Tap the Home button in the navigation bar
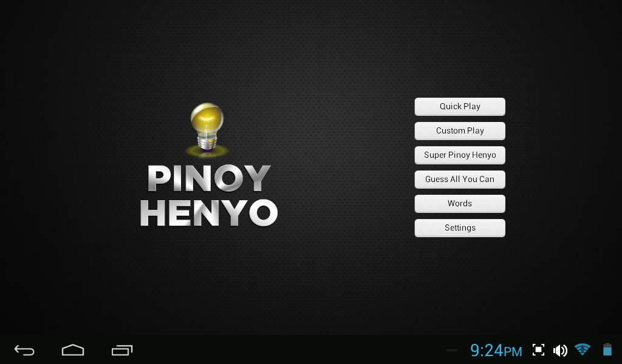This screenshot has height=364, width=622. coord(72,350)
